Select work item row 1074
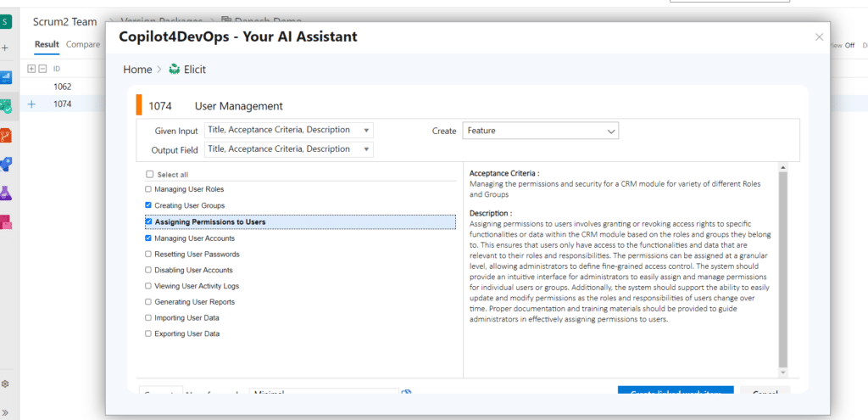Image resolution: width=868 pixels, height=420 pixels. tap(63, 104)
